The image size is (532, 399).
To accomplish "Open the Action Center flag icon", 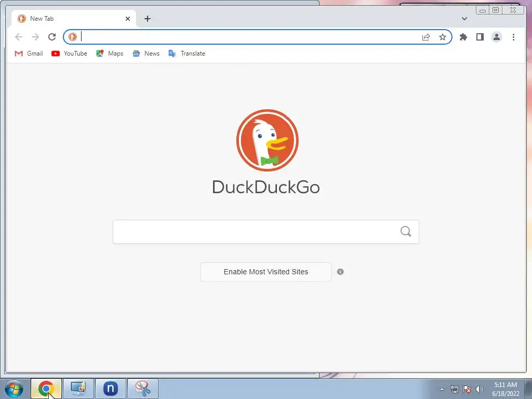I will (467, 389).
